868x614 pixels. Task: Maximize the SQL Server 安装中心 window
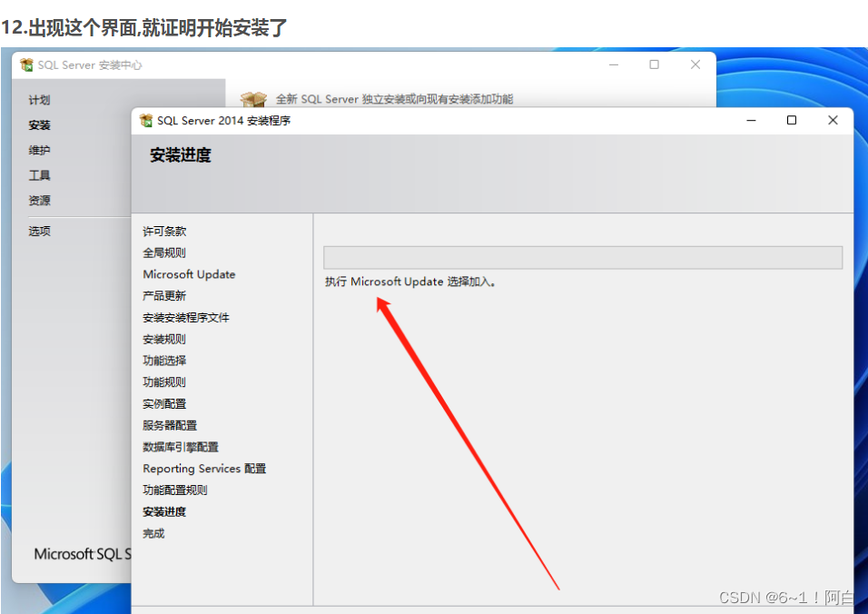tap(654, 64)
